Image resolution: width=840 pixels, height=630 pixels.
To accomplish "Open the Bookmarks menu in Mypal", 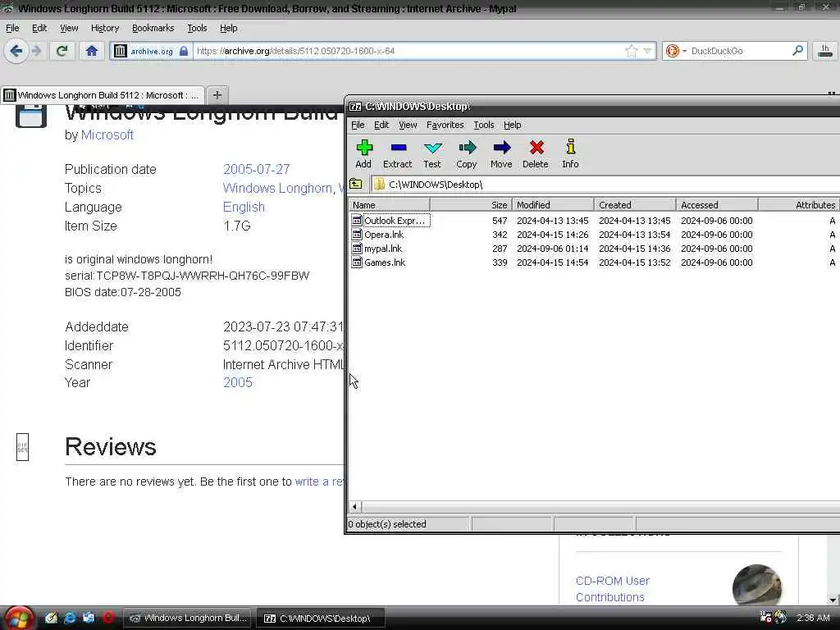I will point(153,28).
